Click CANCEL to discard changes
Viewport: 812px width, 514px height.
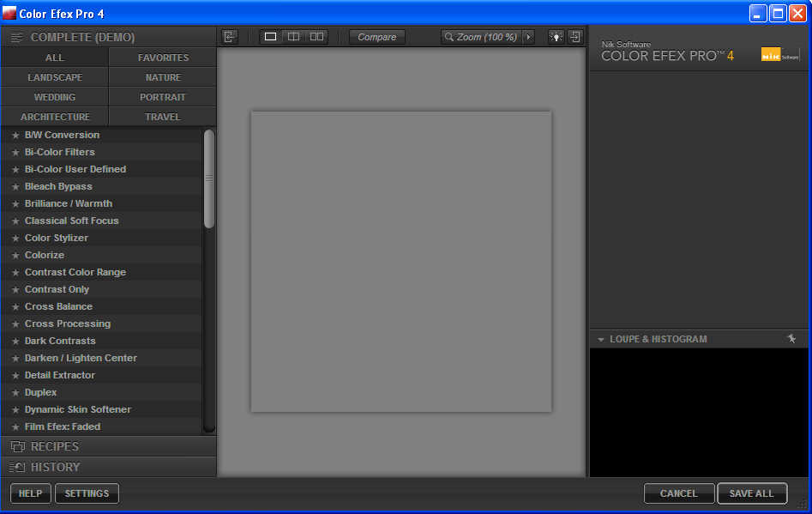(679, 493)
